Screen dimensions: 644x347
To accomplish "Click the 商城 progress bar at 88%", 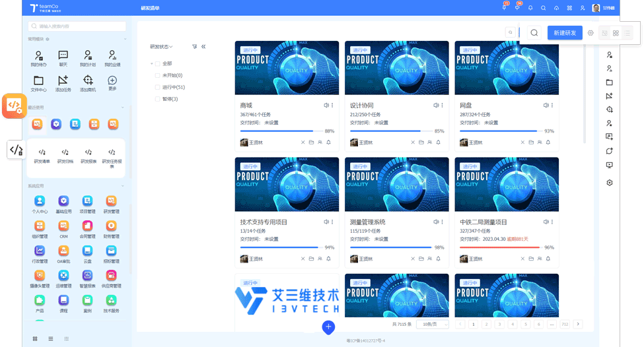I will coord(281,131).
